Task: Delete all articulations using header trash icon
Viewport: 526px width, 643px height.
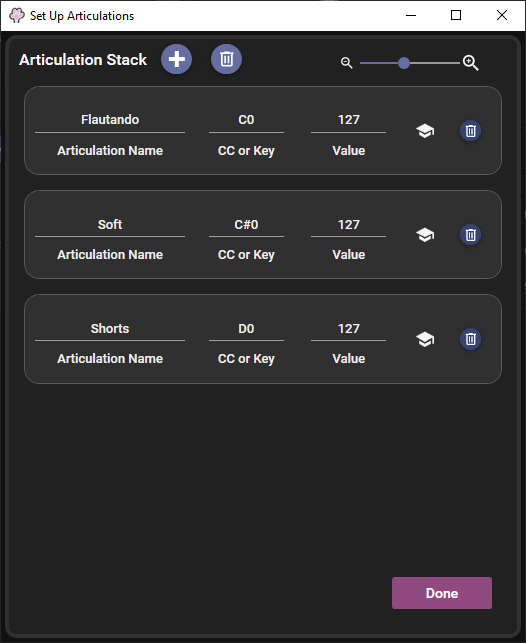Action: pyautogui.click(x=226, y=59)
